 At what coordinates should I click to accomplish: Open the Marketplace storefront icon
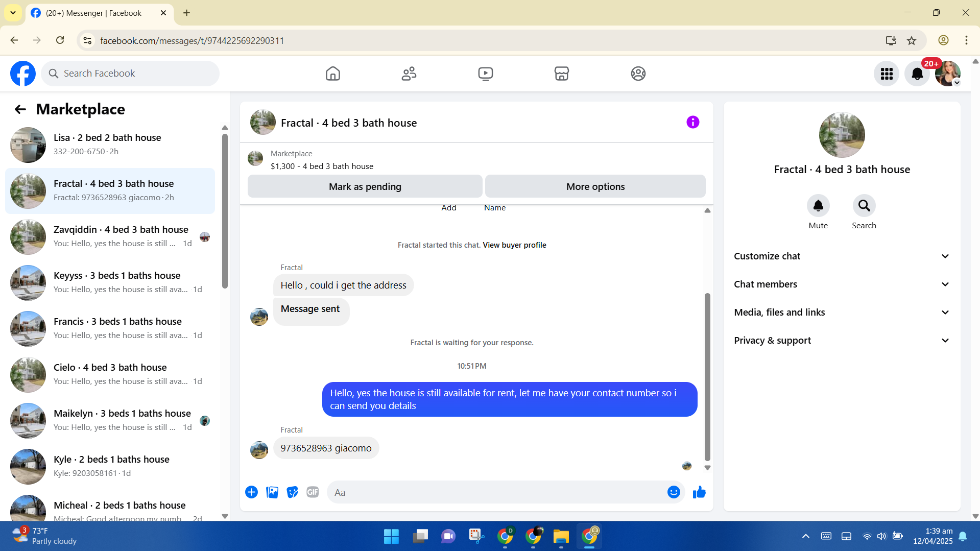click(562, 74)
